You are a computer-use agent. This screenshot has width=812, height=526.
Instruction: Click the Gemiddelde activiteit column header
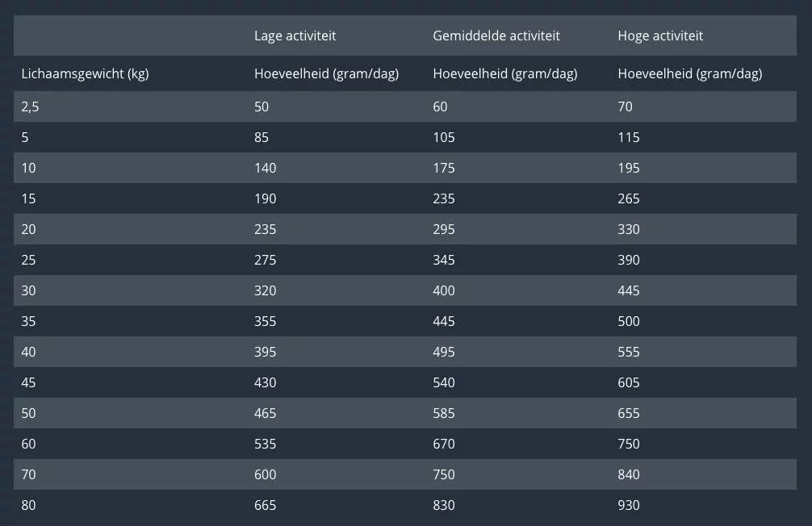tap(496, 35)
